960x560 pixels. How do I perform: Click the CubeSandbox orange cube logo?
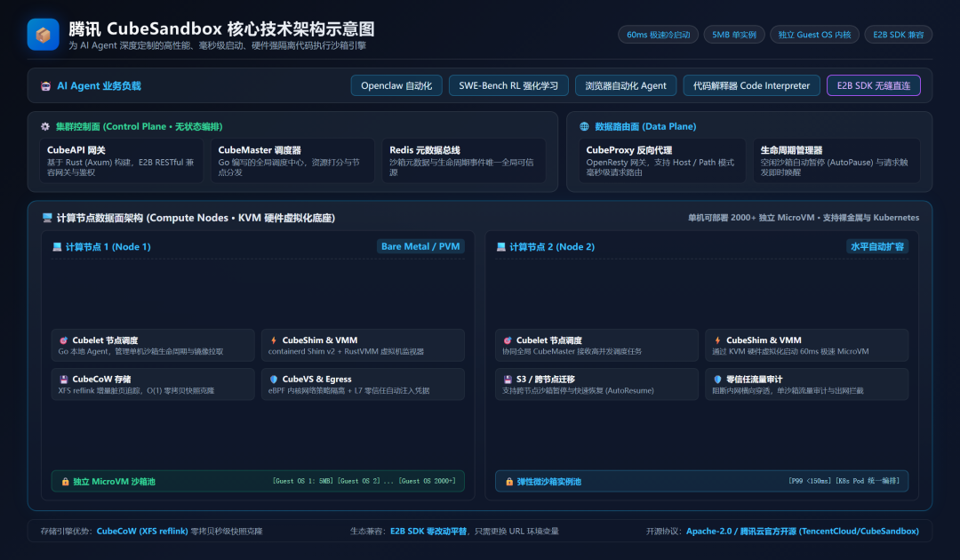pyautogui.click(x=43, y=35)
